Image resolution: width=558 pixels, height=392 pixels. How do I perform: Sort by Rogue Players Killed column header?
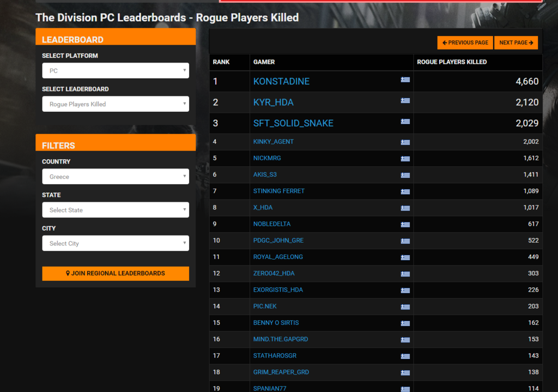pos(452,62)
